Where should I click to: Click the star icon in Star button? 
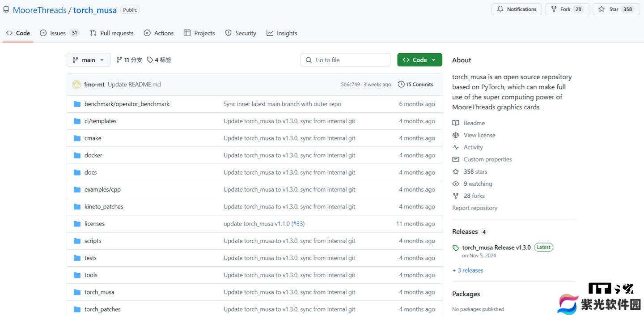pyautogui.click(x=602, y=9)
